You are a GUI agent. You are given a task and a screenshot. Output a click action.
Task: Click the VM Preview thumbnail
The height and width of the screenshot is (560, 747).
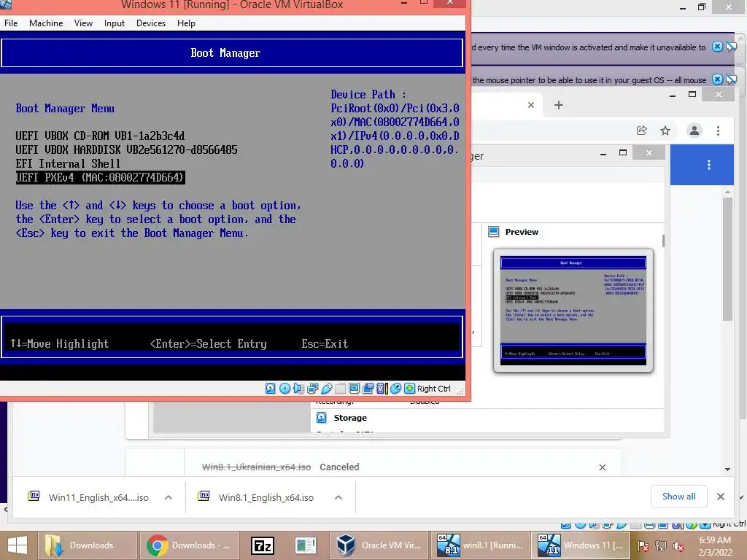tap(573, 311)
